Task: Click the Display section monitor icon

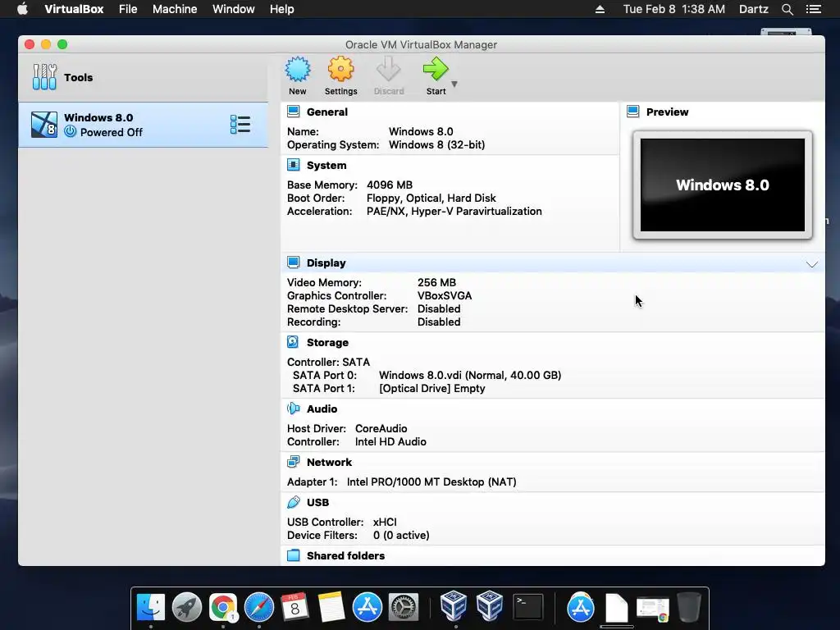Action: 293,262
